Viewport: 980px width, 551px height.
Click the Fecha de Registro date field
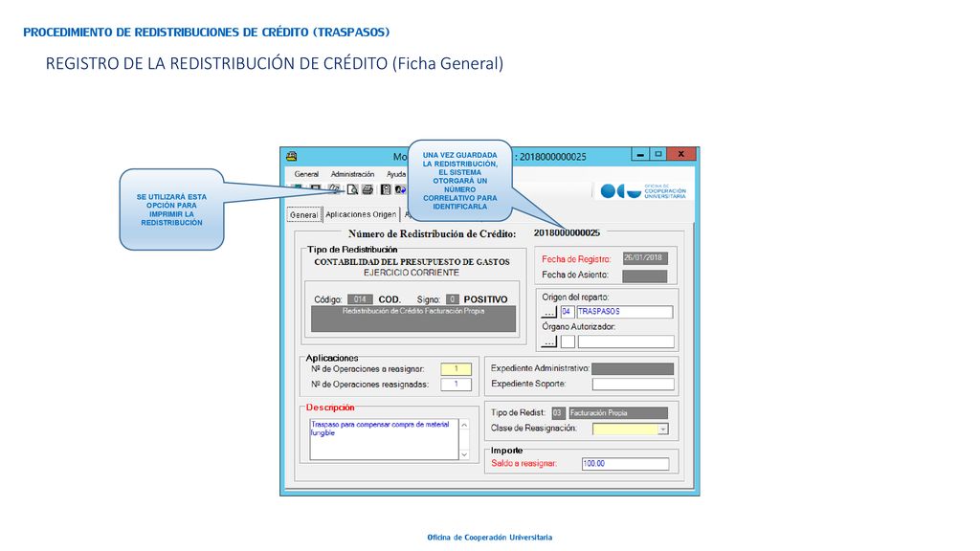click(645, 258)
